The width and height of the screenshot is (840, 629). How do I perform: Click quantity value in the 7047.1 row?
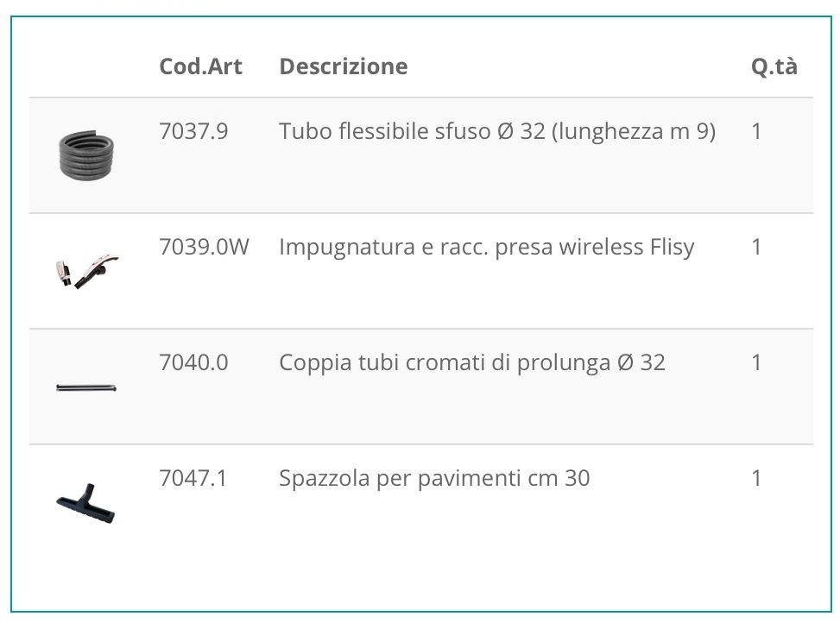[x=756, y=478]
